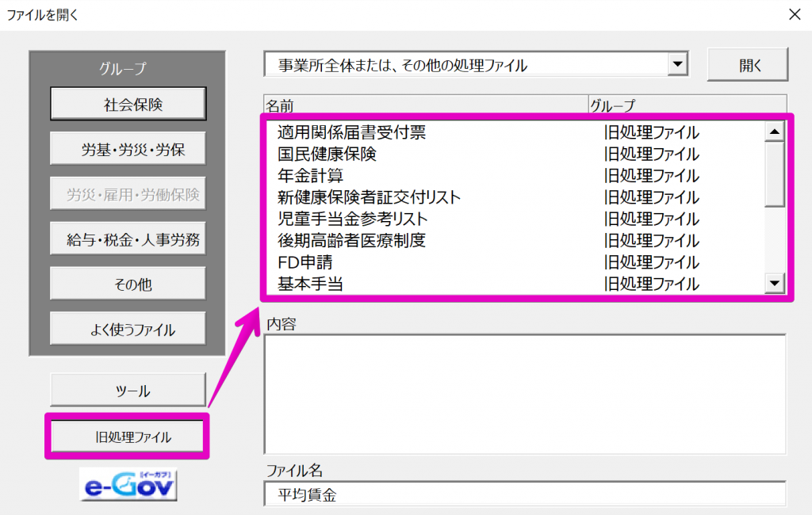This screenshot has width=812, height=515.
Task: Click the 旧処理ファイル button
Action: point(128,436)
